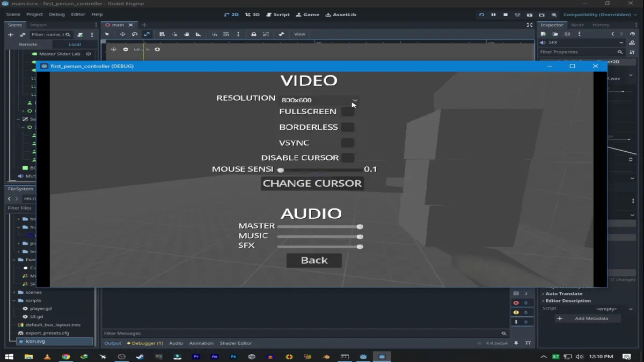
Task: Zoom out with the minus icon
Action: coord(126,49)
